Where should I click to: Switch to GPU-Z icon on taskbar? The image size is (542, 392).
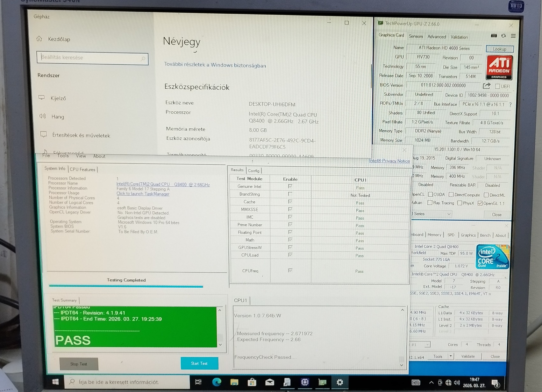coord(322,382)
